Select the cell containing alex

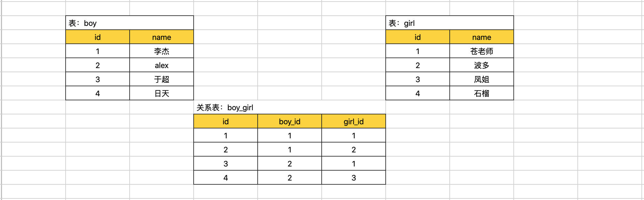point(162,65)
